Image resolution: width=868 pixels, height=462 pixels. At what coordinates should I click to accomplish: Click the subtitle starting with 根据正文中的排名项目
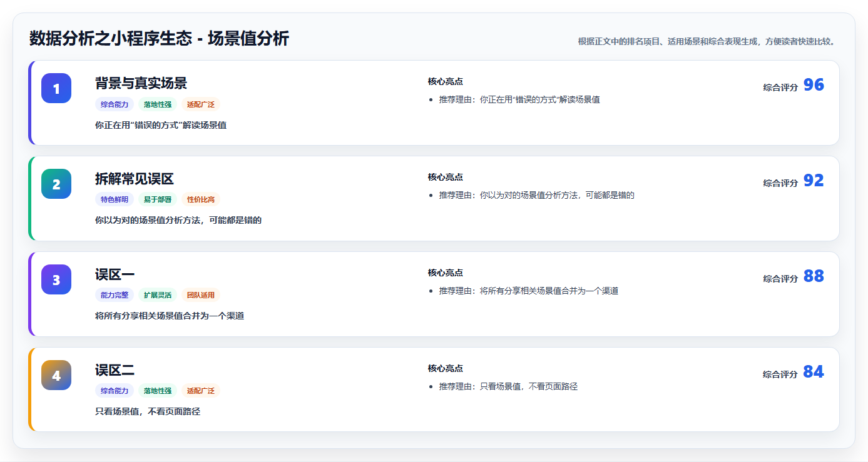coord(707,41)
